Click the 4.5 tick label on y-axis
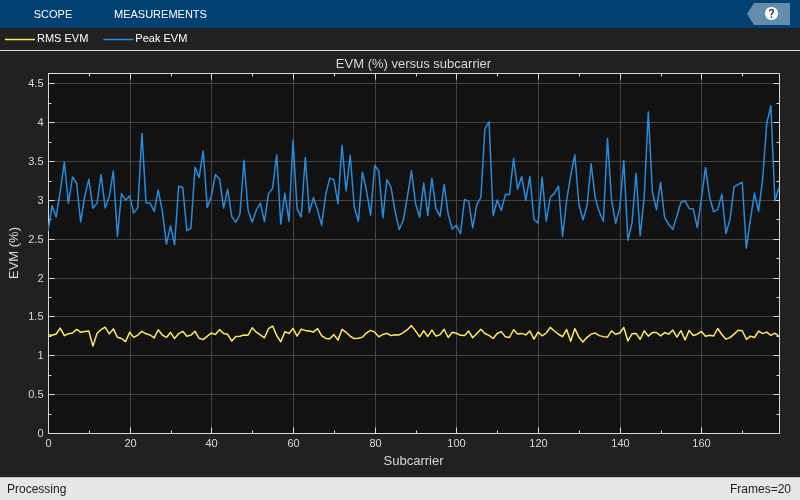Viewport: 800px width, 500px height. coord(36,83)
